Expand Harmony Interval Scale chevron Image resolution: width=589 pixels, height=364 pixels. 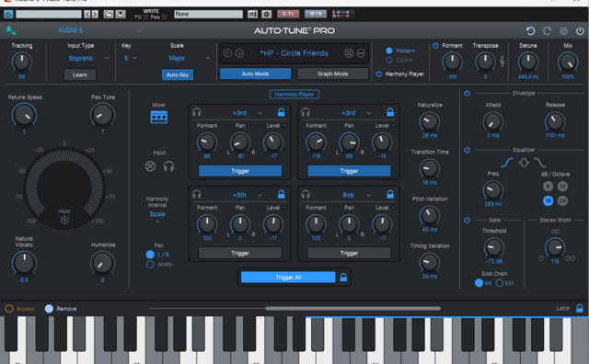point(157,222)
